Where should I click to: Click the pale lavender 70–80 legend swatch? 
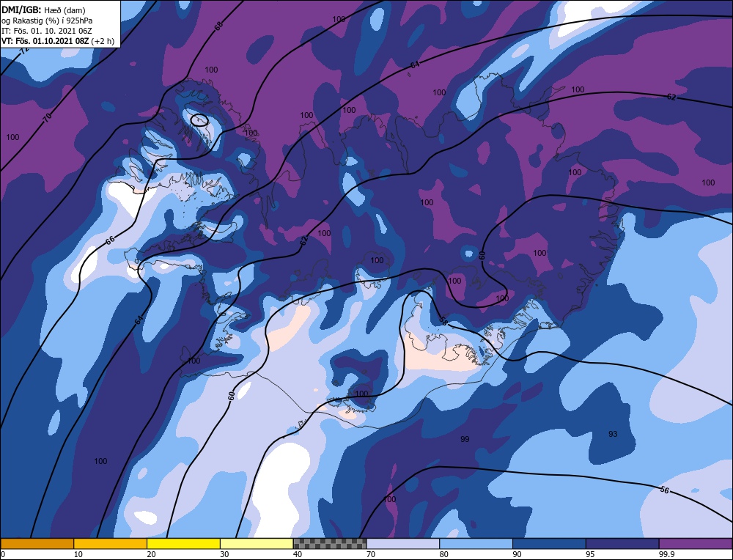pos(403,544)
